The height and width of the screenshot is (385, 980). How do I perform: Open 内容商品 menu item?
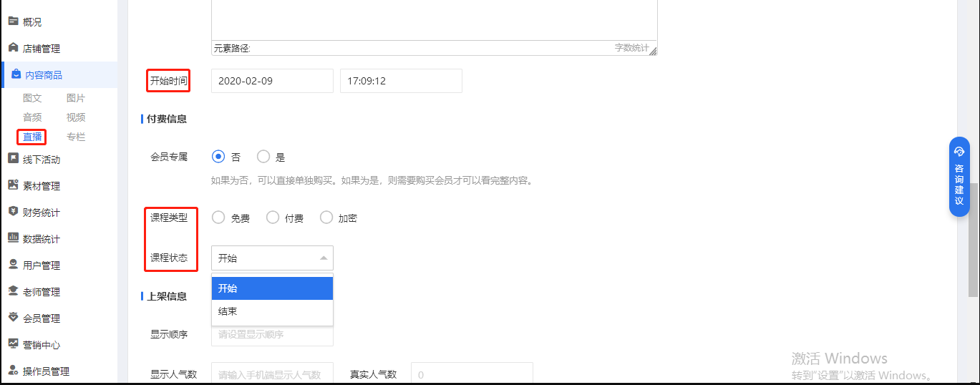59,75
